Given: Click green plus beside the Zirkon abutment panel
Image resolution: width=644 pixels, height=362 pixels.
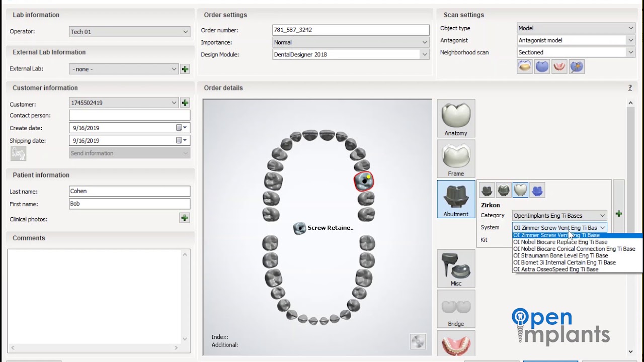Looking at the screenshot, I should tap(618, 214).
